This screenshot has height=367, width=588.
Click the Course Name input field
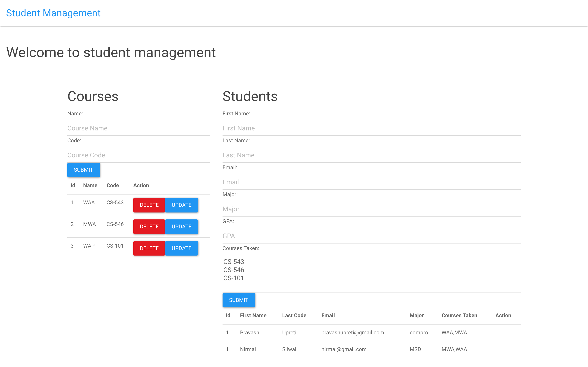pyautogui.click(x=139, y=128)
